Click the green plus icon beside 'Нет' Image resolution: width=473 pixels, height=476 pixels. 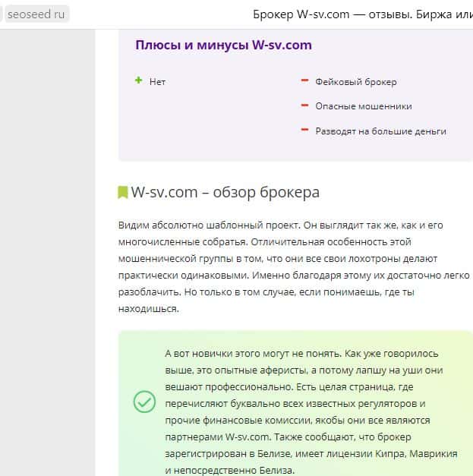pos(138,80)
